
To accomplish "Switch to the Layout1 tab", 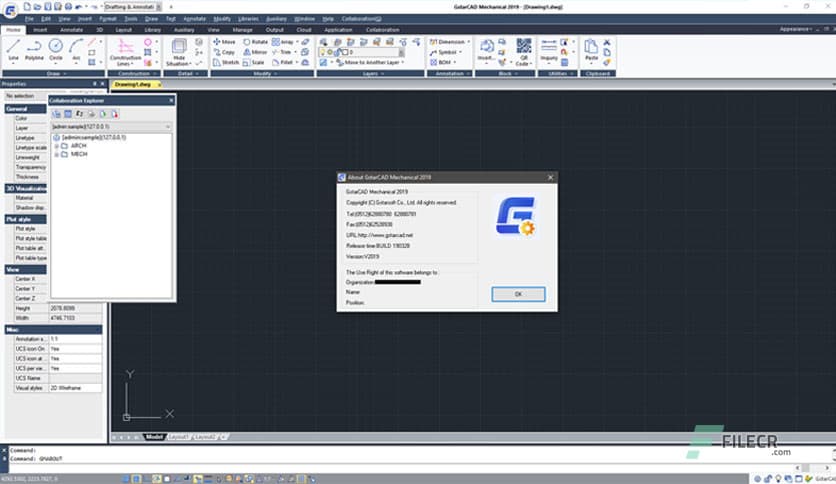I will point(179,437).
